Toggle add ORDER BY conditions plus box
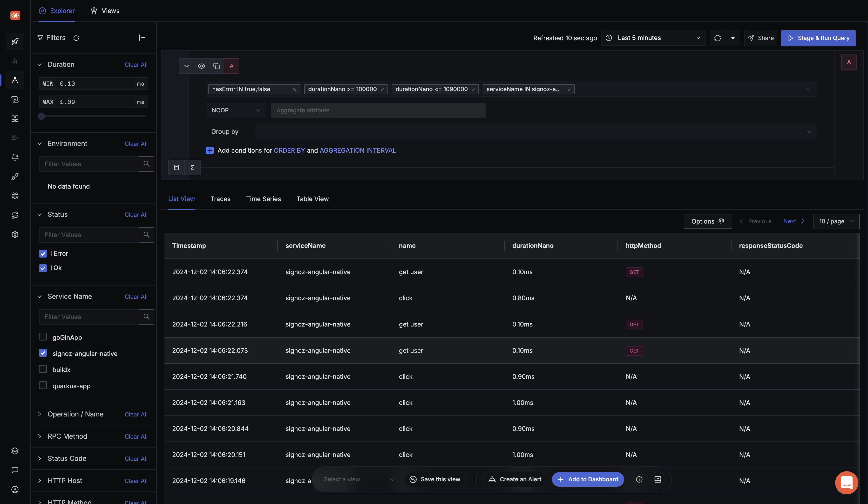868x504 pixels. click(210, 150)
